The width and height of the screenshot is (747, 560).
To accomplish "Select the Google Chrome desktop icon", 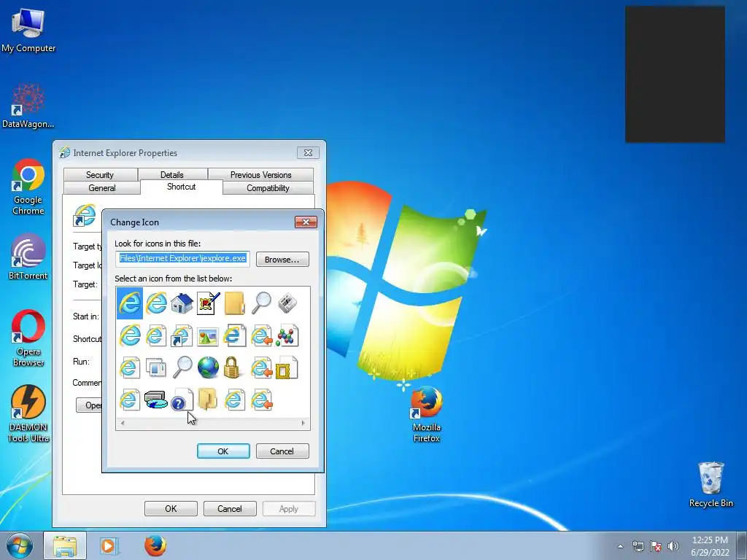I will (x=28, y=187).
